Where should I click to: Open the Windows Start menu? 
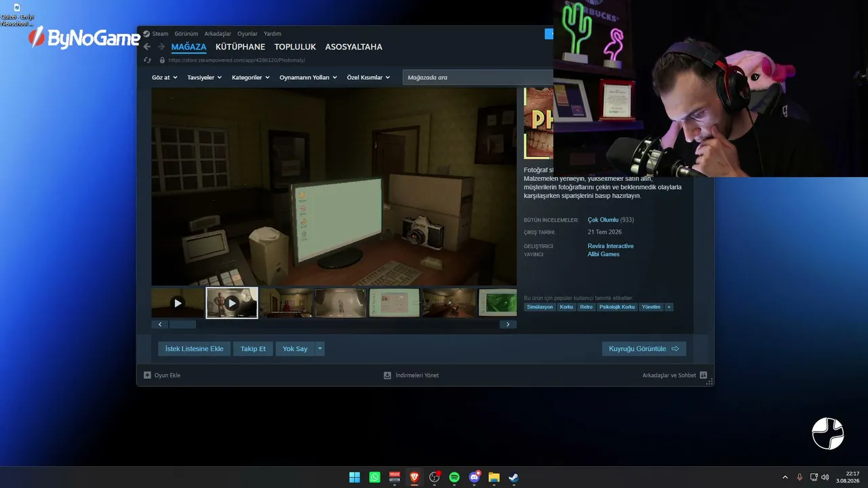[x=355, y=477]
